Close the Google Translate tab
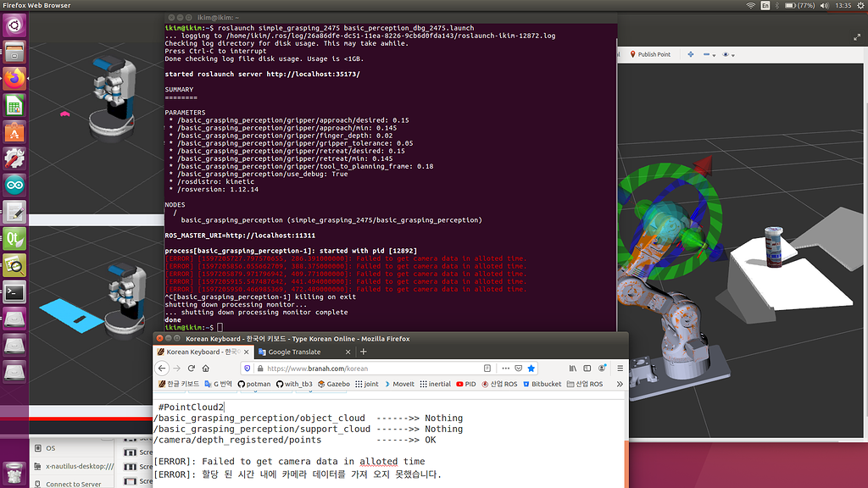The height and width of the screenshot is (488, 868). click(348, 352)
